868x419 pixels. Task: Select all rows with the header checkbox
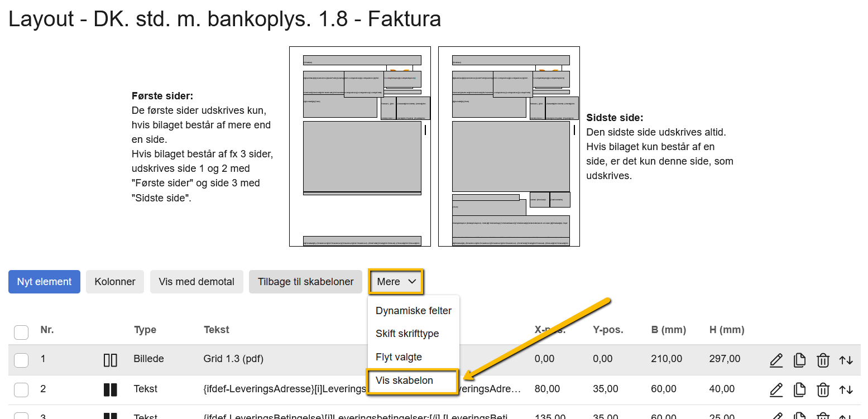(21, 332)
